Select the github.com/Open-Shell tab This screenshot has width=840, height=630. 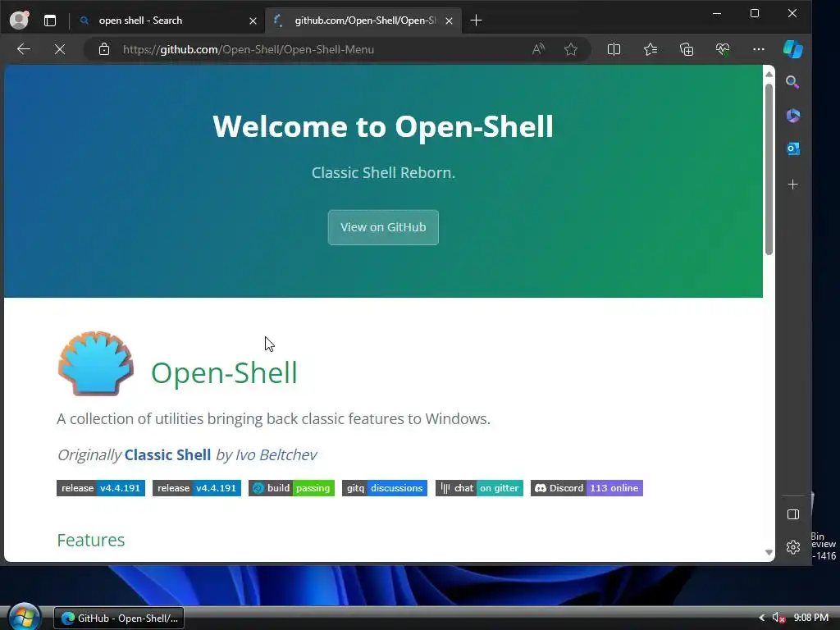(x=364, y=21)
